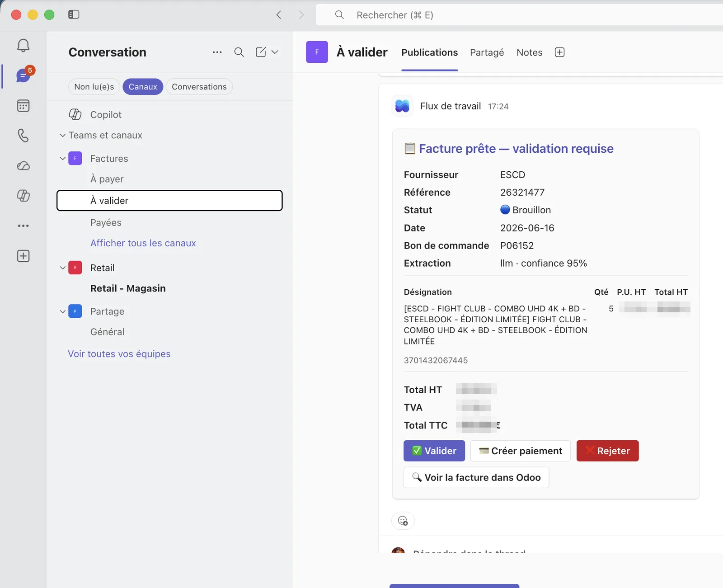This screenshot has height=588, width=723.
Task: Click the Créer paiement button
Action: tap(521, 451)
